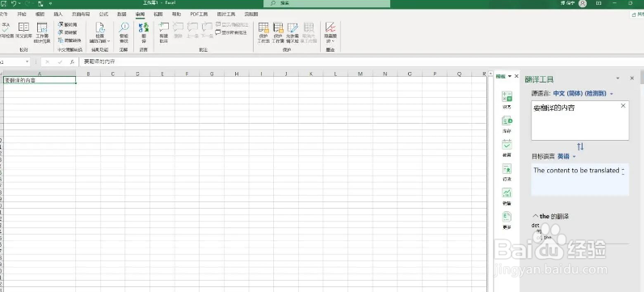Select cell A1 containing 要翻译的内容
Viewport: 644px width, 292px height.
coord(40,80)
